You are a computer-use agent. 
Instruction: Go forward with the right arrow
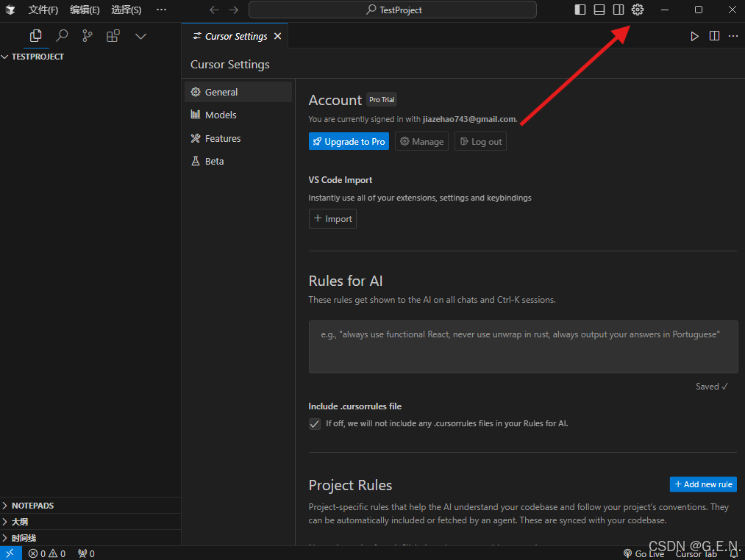(x=234, y=10)
